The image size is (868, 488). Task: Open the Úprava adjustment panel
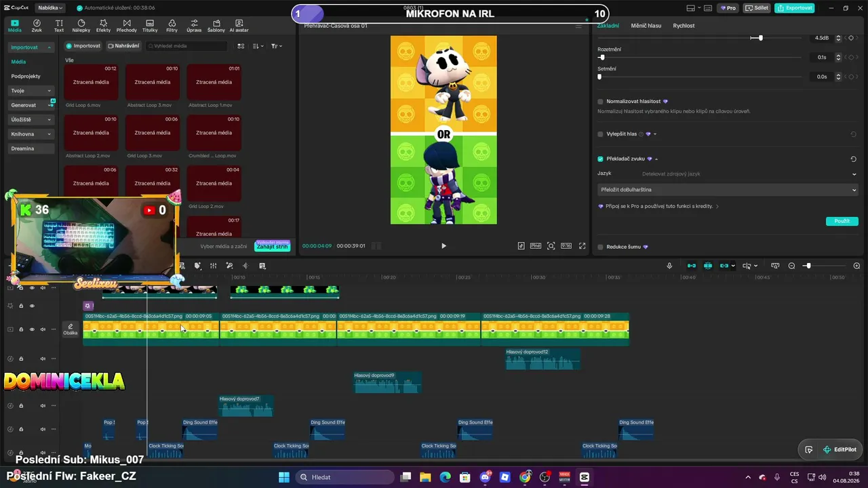click(x=194, y=26)
